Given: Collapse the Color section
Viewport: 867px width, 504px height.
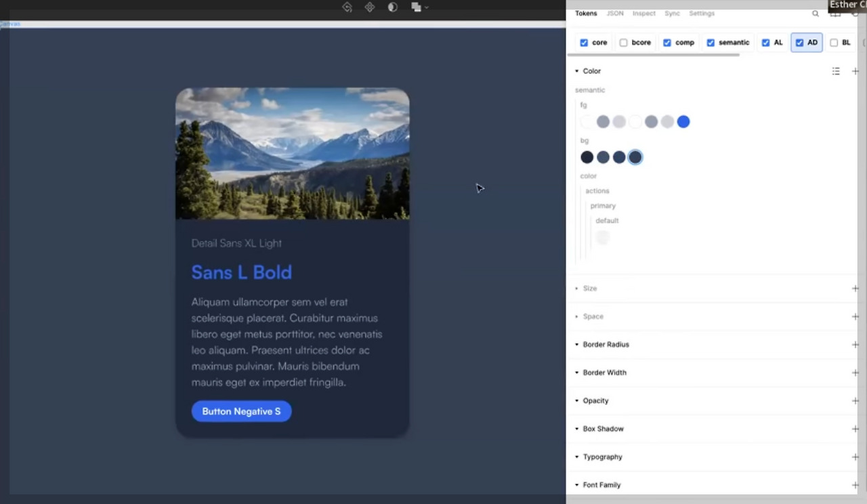Looking at the screenshot, I should pos(576,70).
